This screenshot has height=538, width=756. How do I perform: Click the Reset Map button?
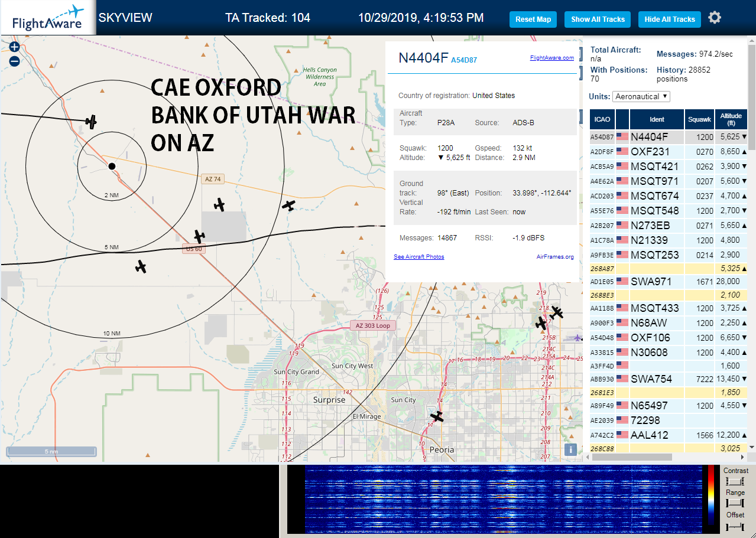pyautogui.click(x=533, y=19)
